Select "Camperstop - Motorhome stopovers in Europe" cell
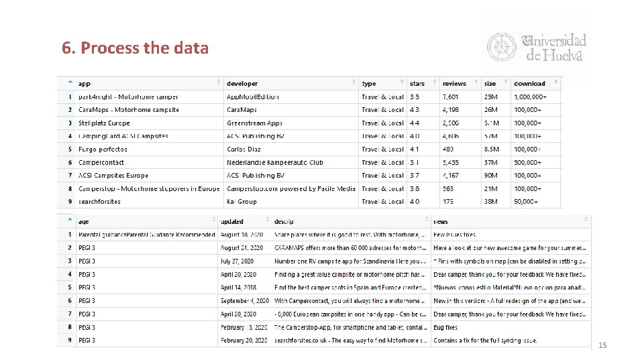 [x=149, y=189]
